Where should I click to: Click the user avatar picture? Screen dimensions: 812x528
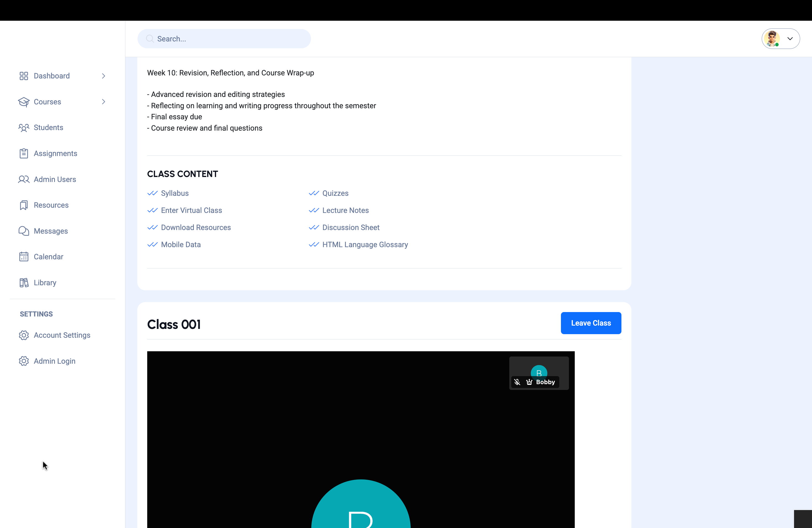[x=772, y=39]
